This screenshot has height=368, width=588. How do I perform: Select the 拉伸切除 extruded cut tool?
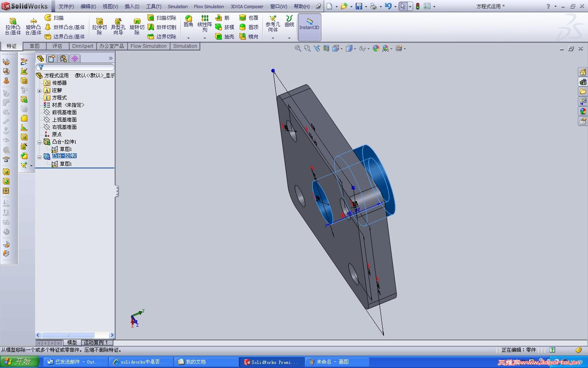tap(99, 26)
